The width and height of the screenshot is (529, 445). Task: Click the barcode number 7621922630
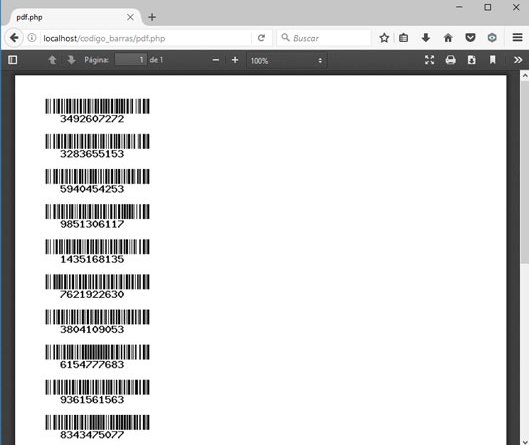coord(92,294)
